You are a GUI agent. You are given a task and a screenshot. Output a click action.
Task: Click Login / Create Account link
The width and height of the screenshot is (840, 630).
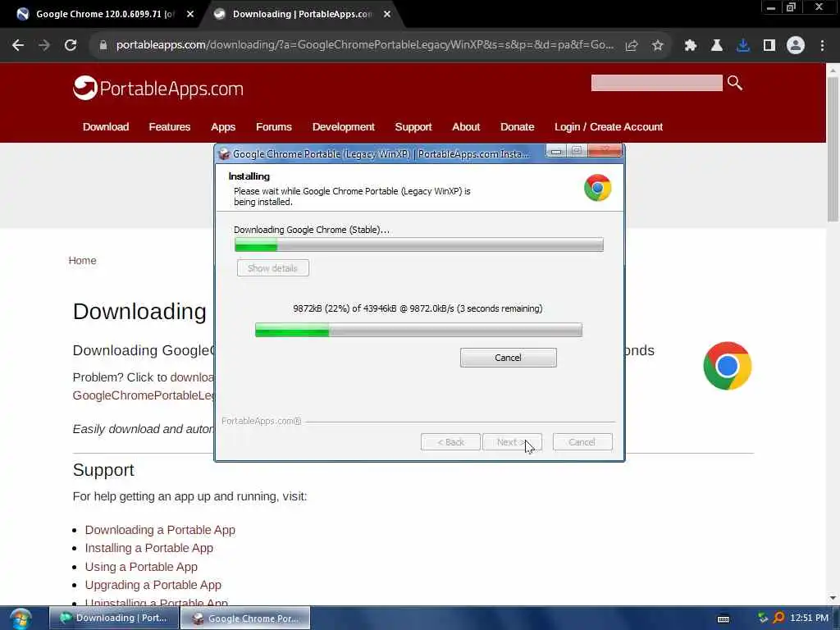click(609, 127)
